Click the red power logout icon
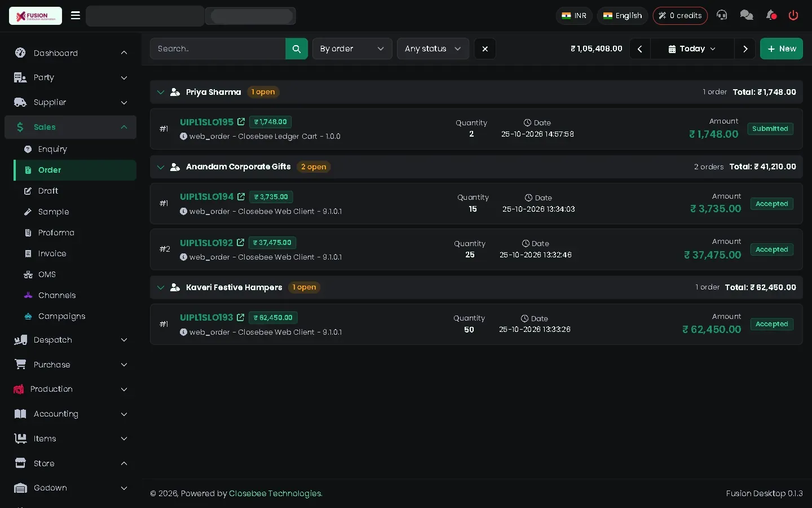 793,15
